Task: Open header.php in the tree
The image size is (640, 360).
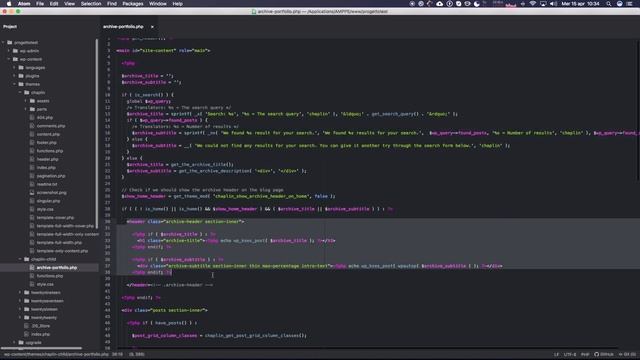Action: pos(47,159)
